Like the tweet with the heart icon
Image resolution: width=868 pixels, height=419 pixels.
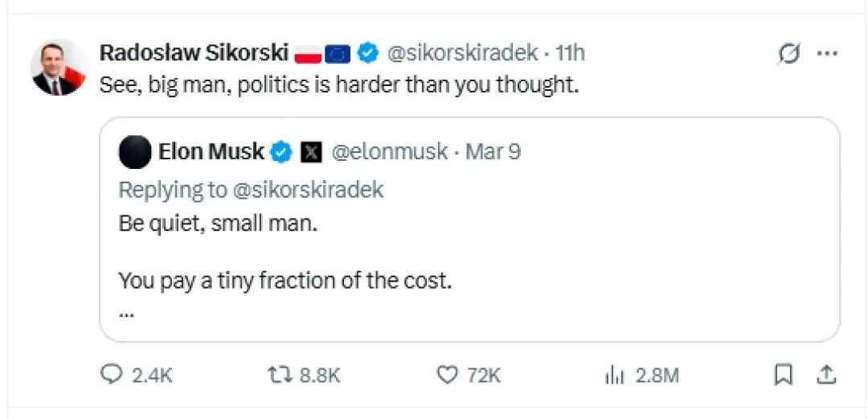[x=447, y=374]
